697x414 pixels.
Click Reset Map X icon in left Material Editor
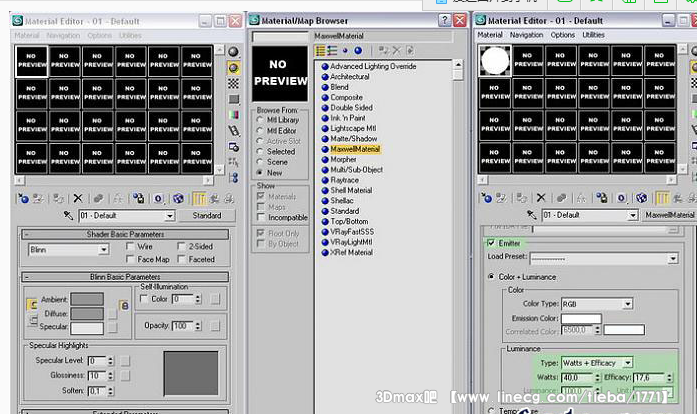pyautogui.click(x=78, y=198)
